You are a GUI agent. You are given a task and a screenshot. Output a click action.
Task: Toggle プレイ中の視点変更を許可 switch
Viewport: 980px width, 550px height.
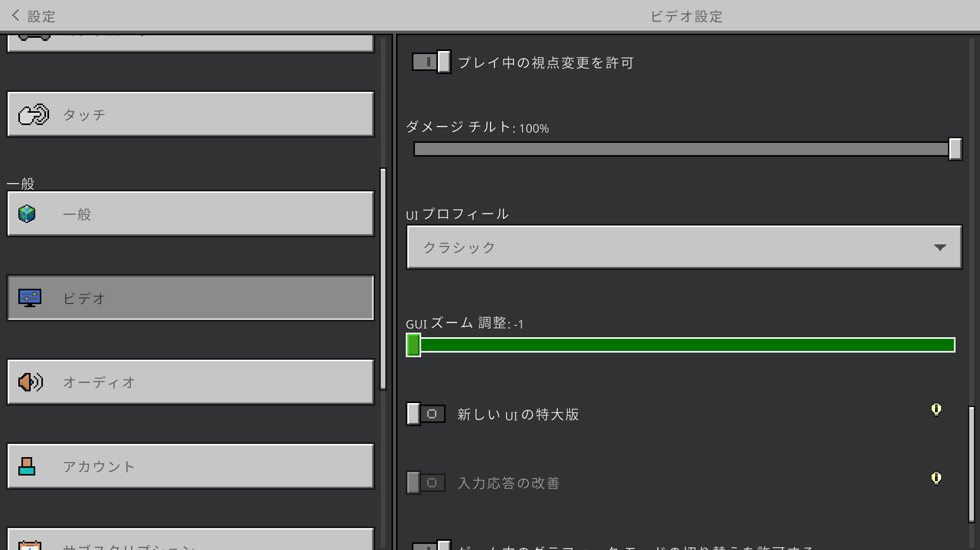(x=431, y=62)
